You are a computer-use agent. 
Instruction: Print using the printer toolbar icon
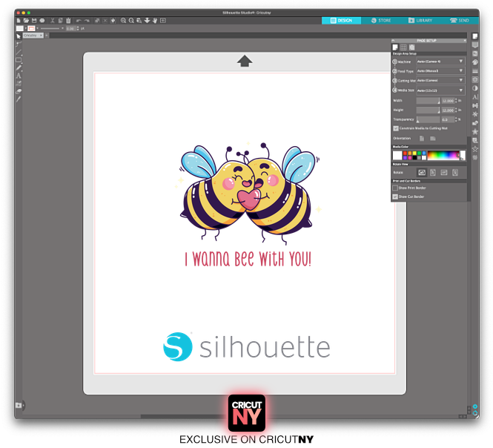point(42,21)
